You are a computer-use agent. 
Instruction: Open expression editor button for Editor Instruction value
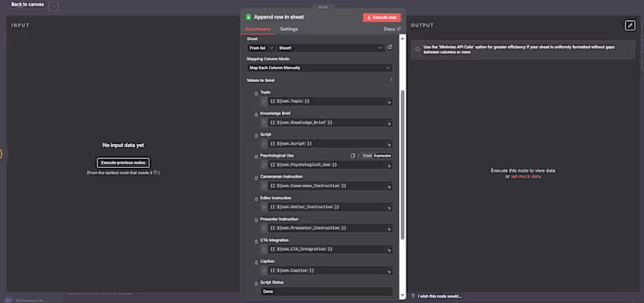pyautogui.click(x=389, y=208)
